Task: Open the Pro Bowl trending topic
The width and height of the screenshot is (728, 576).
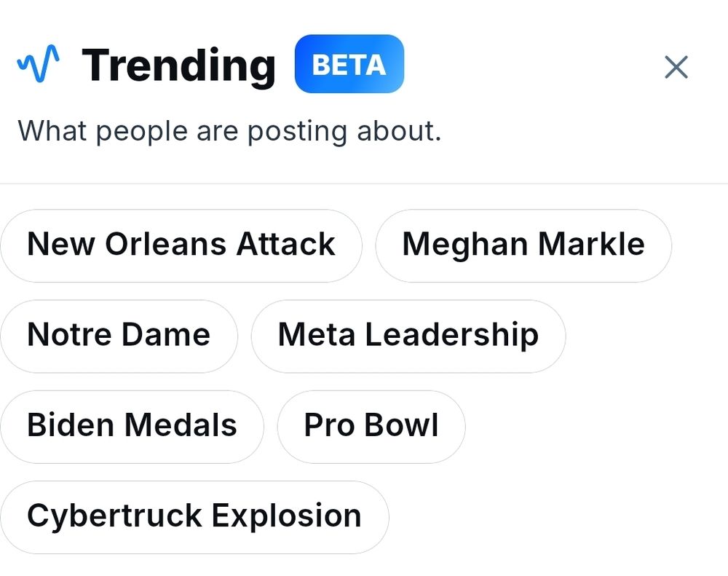Action: pyautogui.click(x=371, y=425)
